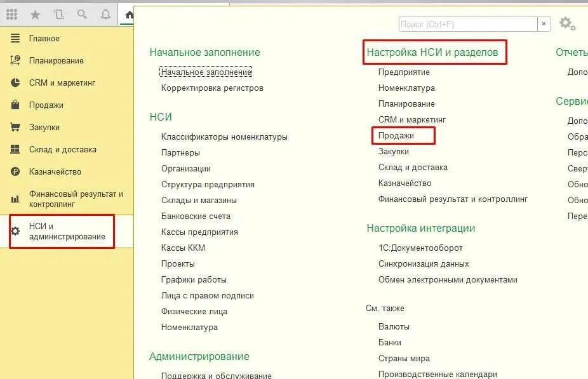Click the Финансовый результат bar chart icon

(x=15, y=199)
